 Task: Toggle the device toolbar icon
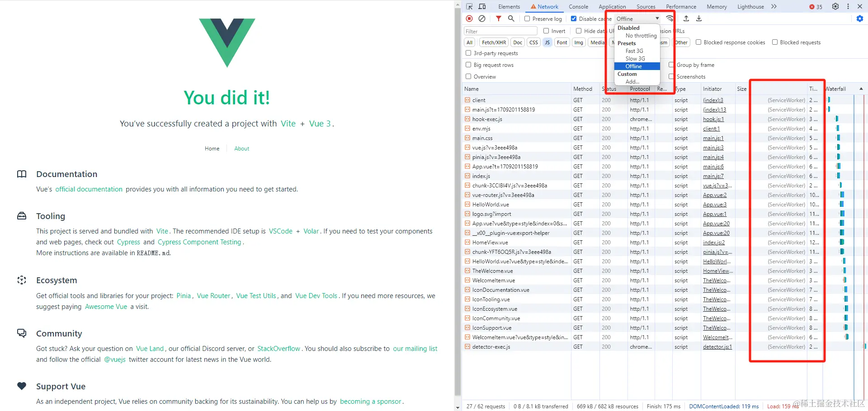pyautogui.click(x=482, y=6)
